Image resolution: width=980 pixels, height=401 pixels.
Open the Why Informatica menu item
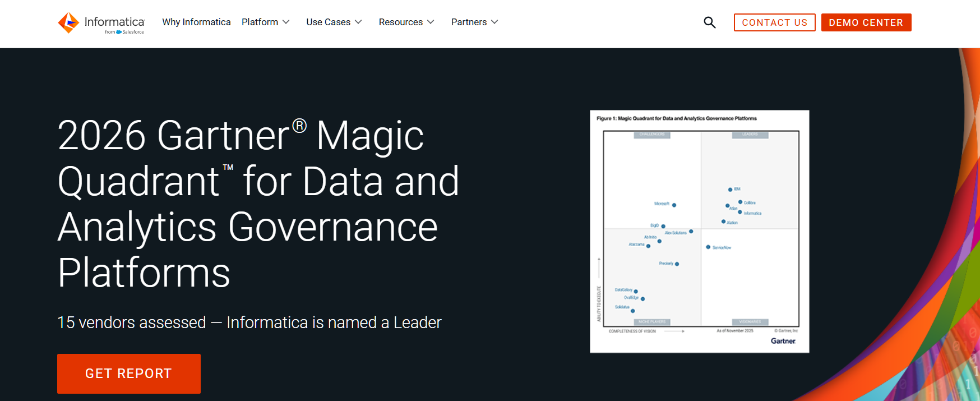coord(196,22)
